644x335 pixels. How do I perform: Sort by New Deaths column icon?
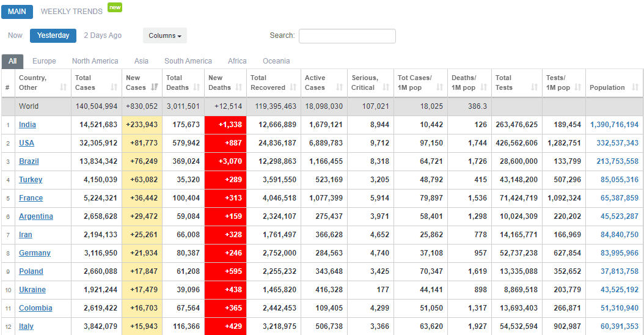pyautogui.click(x=239, y=87)
